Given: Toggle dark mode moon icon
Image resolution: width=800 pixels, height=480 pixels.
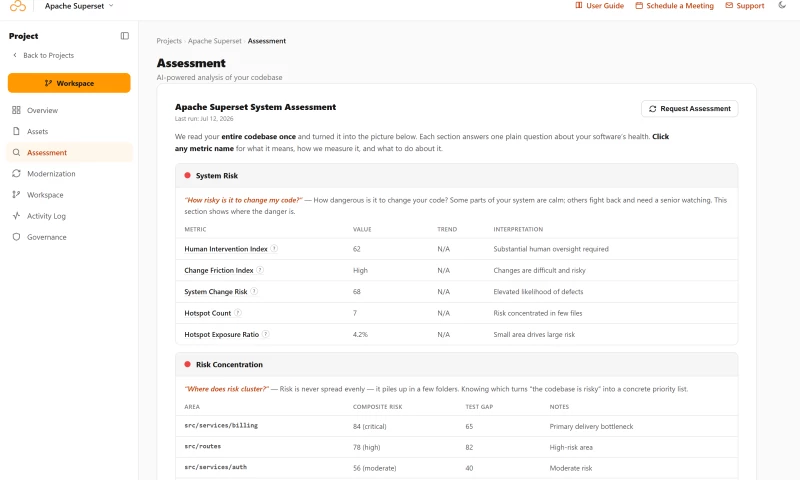Looking at the screenshot, I should (782, 5).
